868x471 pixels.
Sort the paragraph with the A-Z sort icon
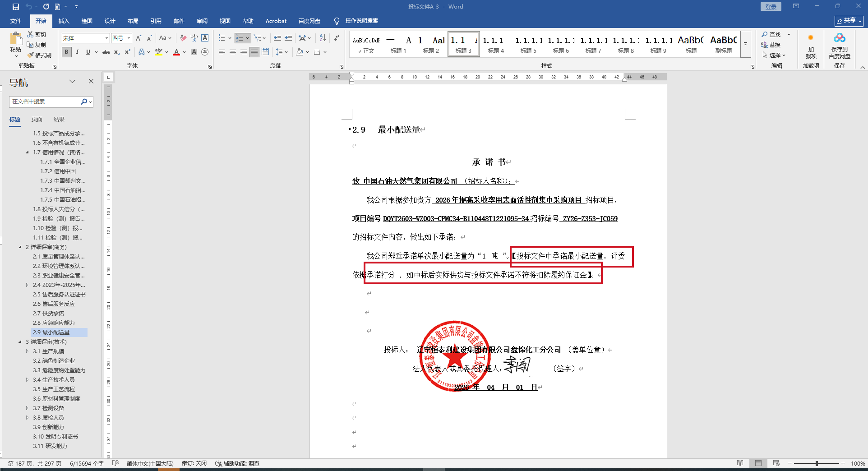coord(323,38)
